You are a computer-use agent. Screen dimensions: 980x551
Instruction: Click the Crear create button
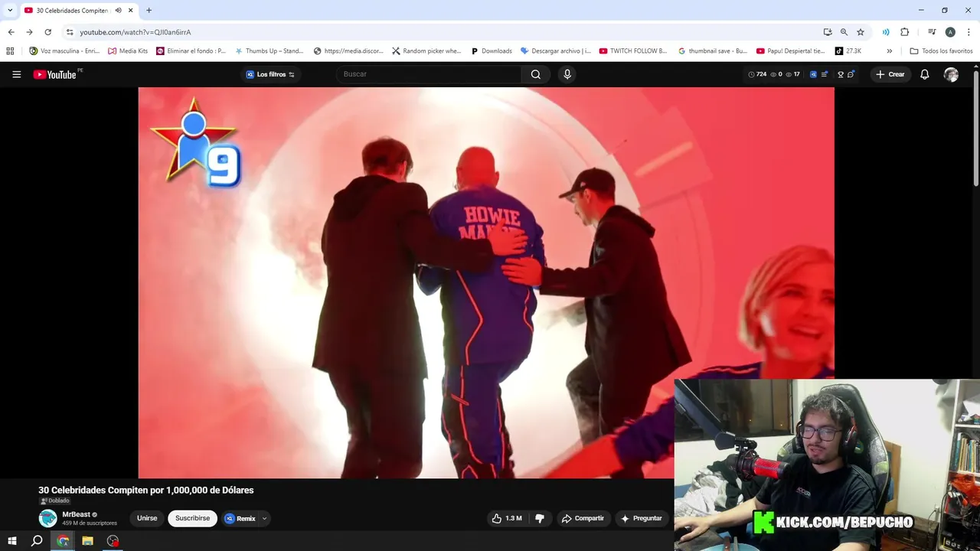point(890,74)
